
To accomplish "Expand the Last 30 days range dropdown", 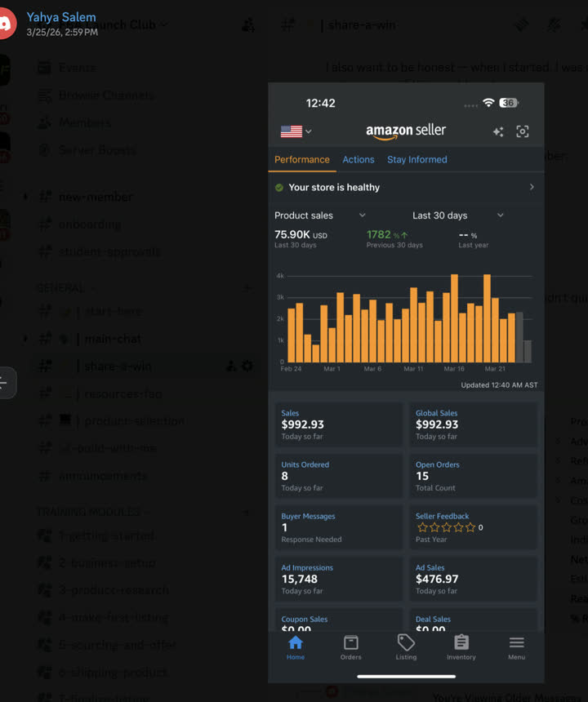I will (x=457, y=215).
